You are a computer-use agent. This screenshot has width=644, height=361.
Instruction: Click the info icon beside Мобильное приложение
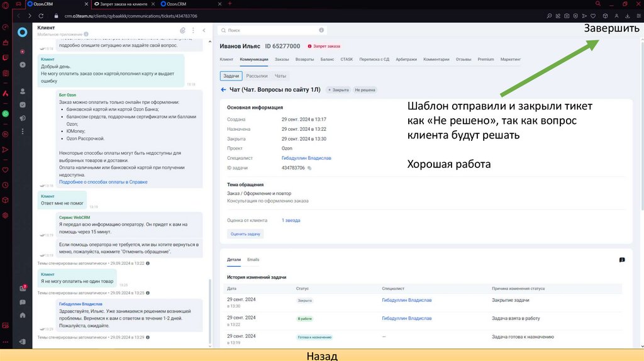tap(86, 34)
